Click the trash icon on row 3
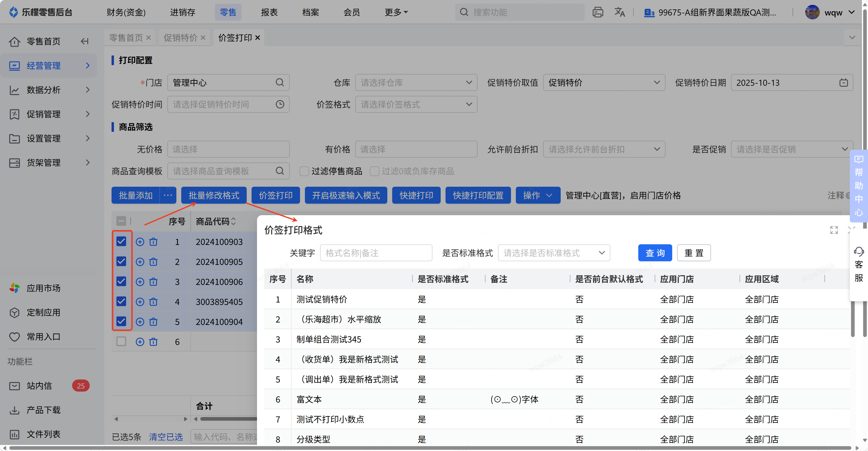Image resolution: width=868 pixels, height=451 pixels. tap(153, 282)
